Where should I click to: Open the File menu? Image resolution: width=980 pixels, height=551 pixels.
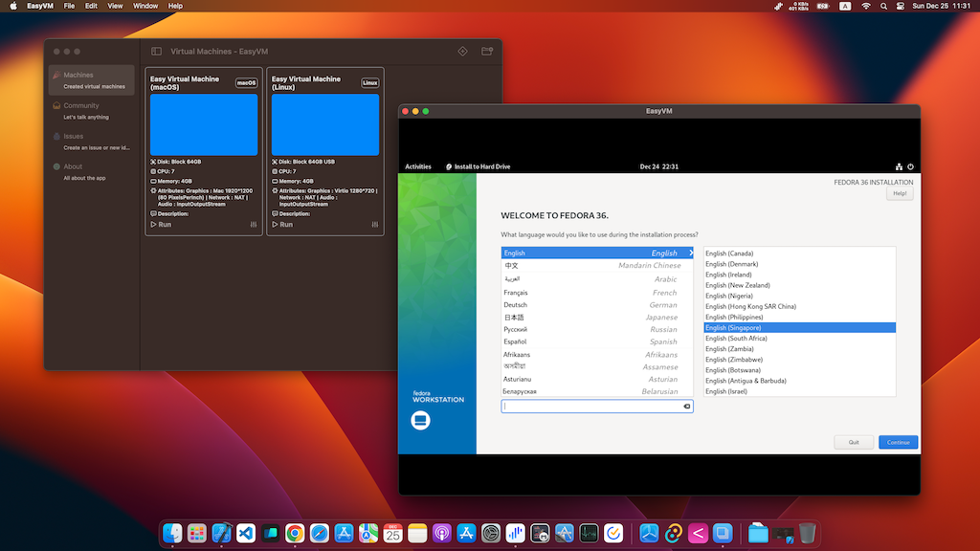coord(69,6)
